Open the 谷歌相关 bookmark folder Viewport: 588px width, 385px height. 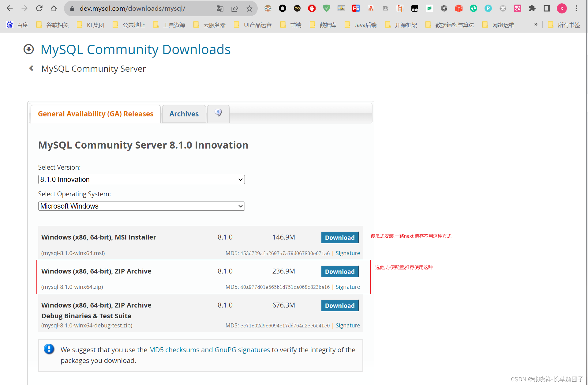tap(52, 25)
